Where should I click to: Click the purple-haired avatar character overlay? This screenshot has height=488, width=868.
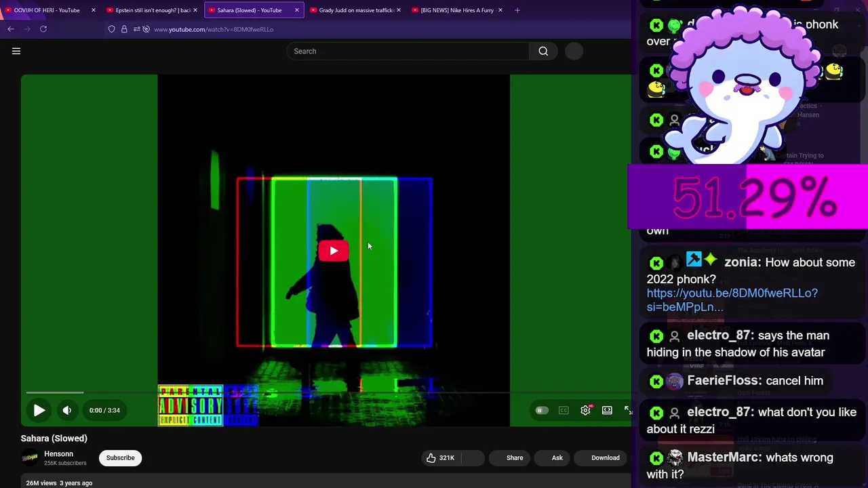tap(744, 85)
